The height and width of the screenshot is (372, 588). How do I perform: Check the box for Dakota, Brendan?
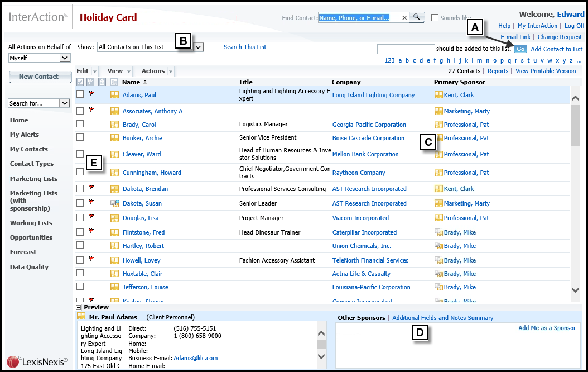80,188
